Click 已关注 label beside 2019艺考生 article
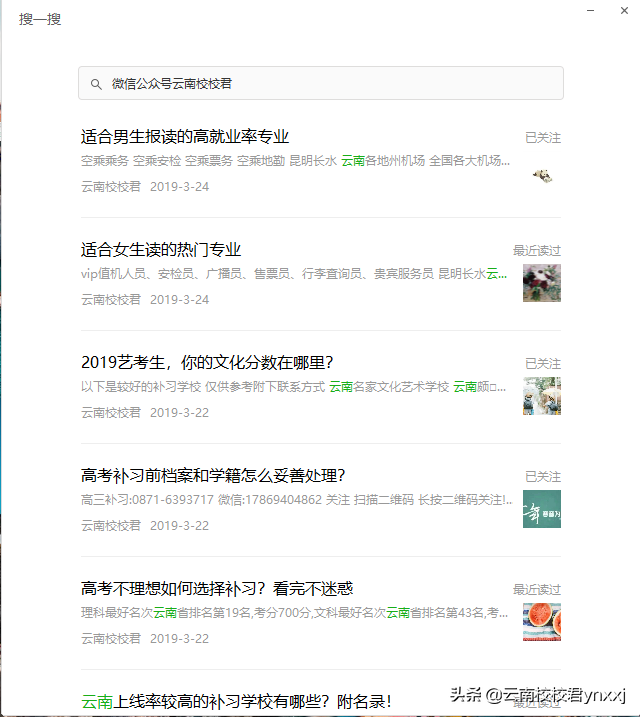This screenshot has height=717, width=640. coord(543,364)
